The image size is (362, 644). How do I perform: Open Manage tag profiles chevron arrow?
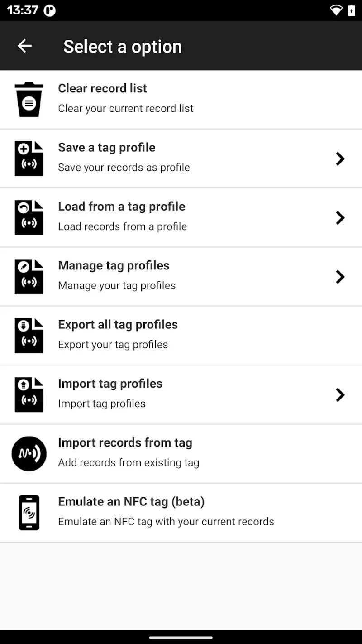click(340, 277)
